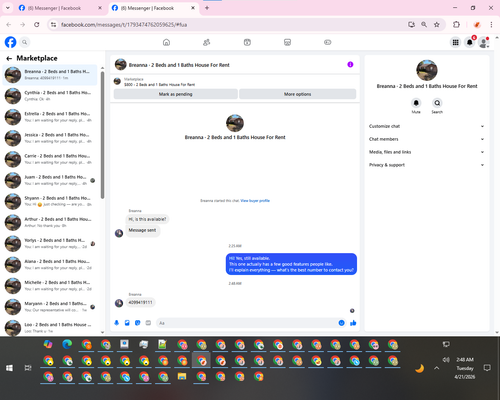500x400 pixels.
Task: Choose a sticker icon
Action: coord(138,323)
